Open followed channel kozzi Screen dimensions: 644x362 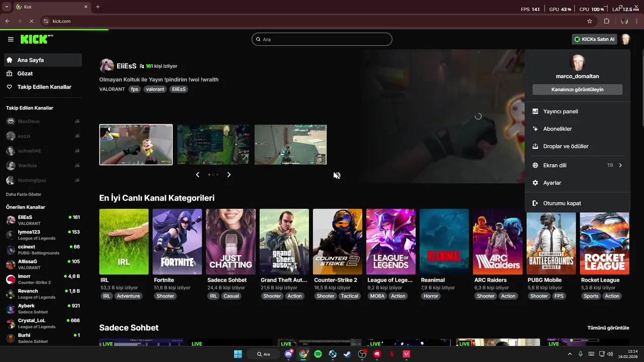(x=43, y=136)
